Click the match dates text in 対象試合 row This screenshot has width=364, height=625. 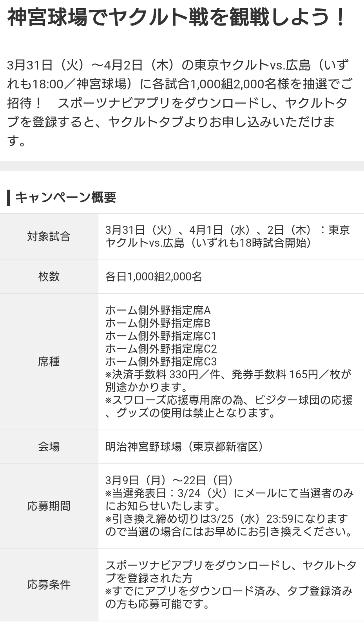(x=227, y=236)
